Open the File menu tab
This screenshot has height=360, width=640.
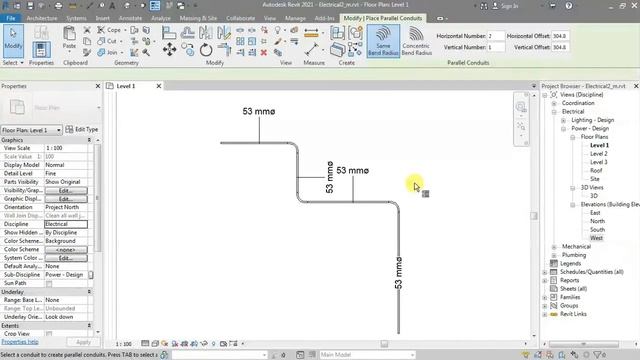pos(11,18)
